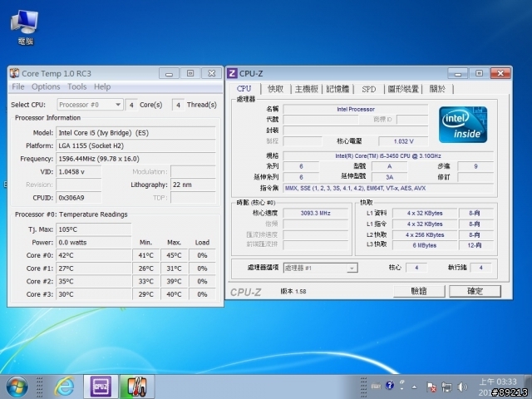The height and width of the screenshot is (399, 532).
Task: Click Core #1 temperature 27°C
Action: [94, 268]
